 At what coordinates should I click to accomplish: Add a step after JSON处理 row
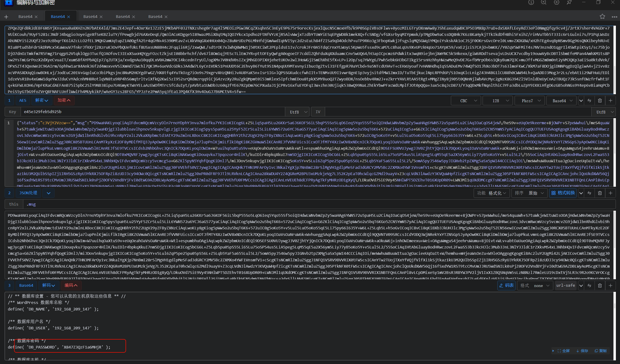[x=610, y=193]
